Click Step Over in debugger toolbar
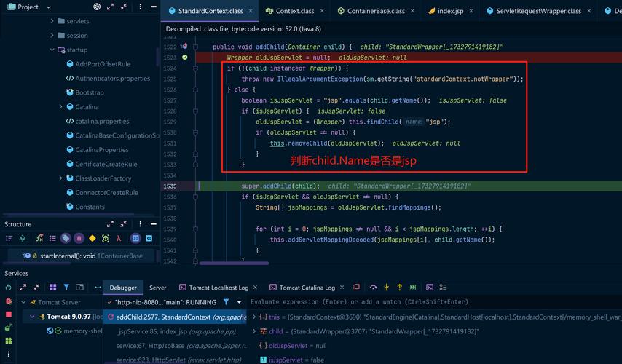The width and height of the screenshot is (622, 364). [x=374, y=288]
